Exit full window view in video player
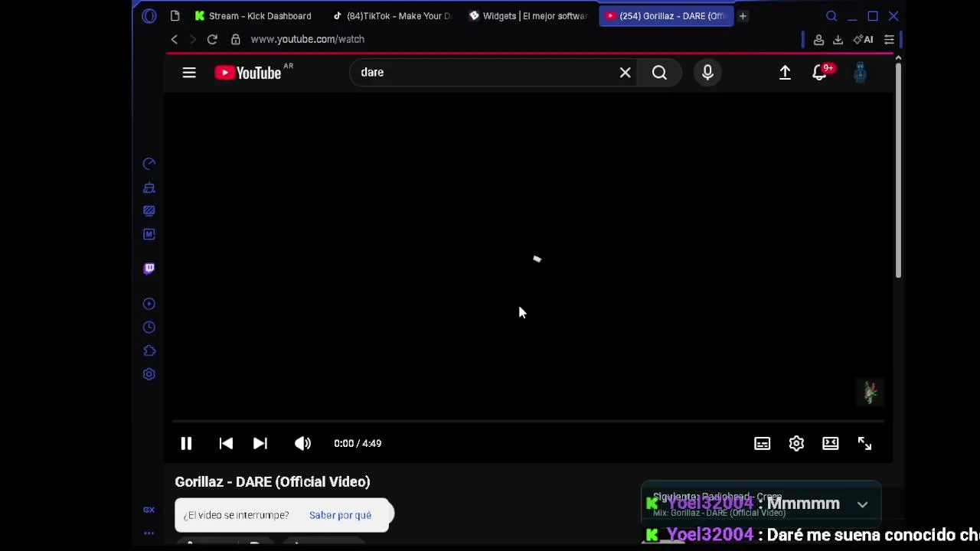980x551 pixels. (x=864, y=443)
